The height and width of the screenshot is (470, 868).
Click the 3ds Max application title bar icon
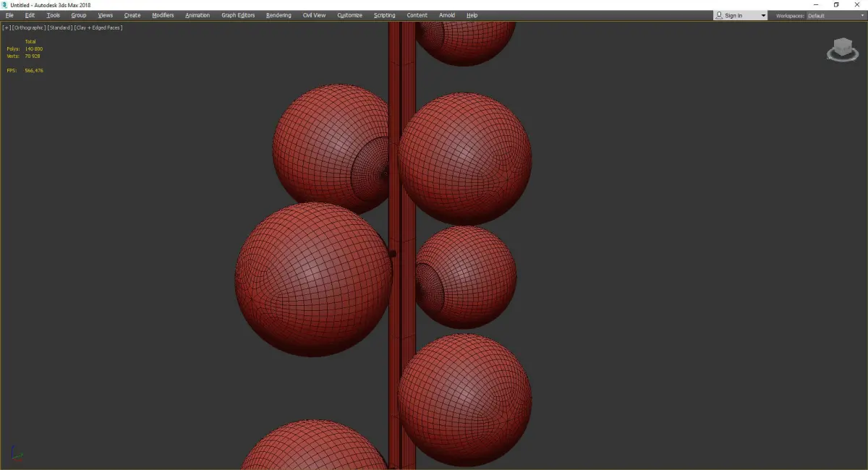5,5
